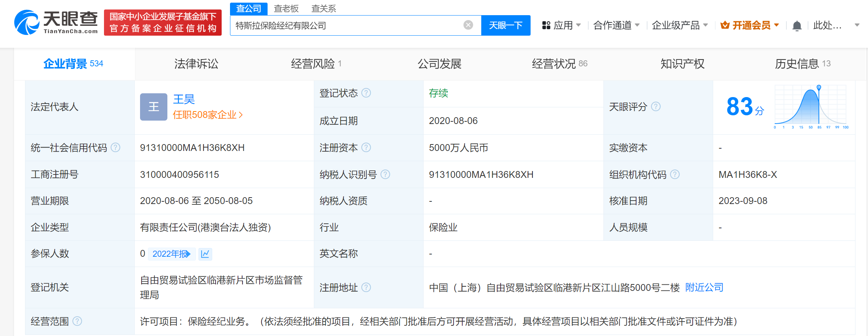Select the 查老板 search tab
The height and width of the screenshot is (336, 868).
[x=286, y=8]
